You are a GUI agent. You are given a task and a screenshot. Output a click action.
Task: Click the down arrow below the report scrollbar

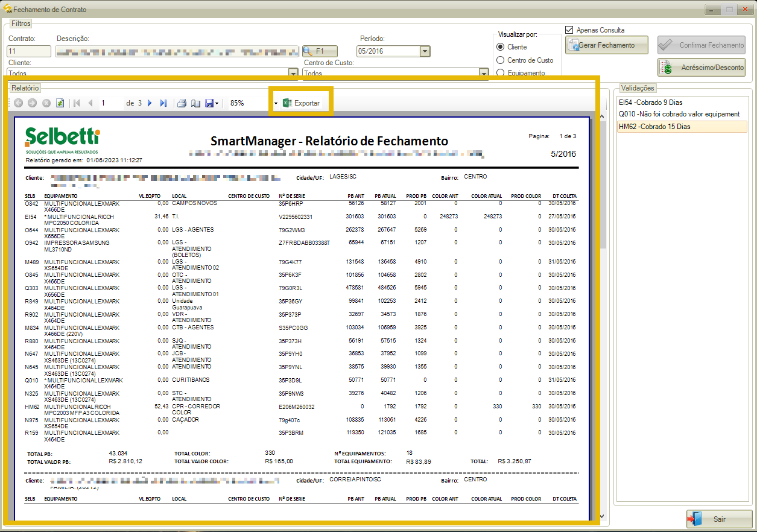tap(603, 517)
